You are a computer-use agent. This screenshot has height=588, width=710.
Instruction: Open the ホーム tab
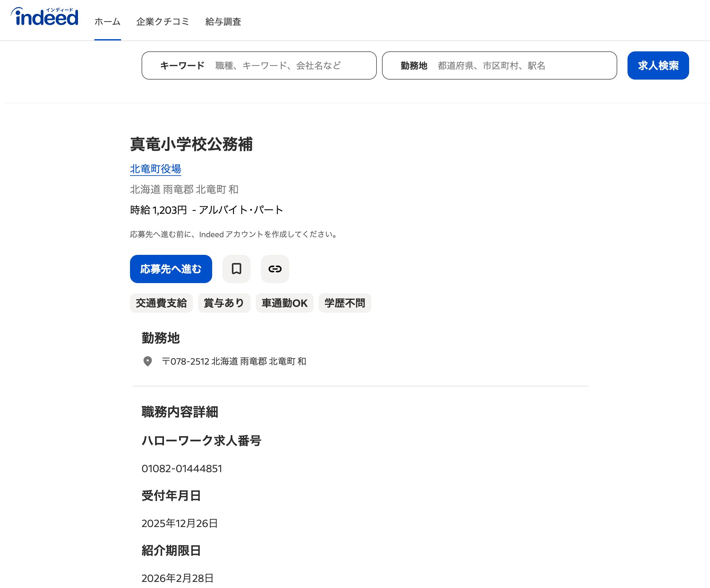[x=108, y=22]
